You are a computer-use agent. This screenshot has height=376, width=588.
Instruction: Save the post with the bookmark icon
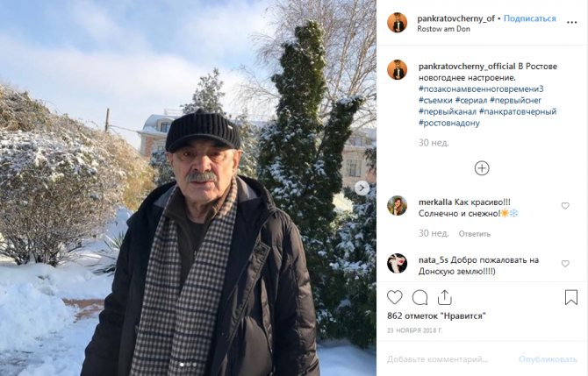point(571,297)
